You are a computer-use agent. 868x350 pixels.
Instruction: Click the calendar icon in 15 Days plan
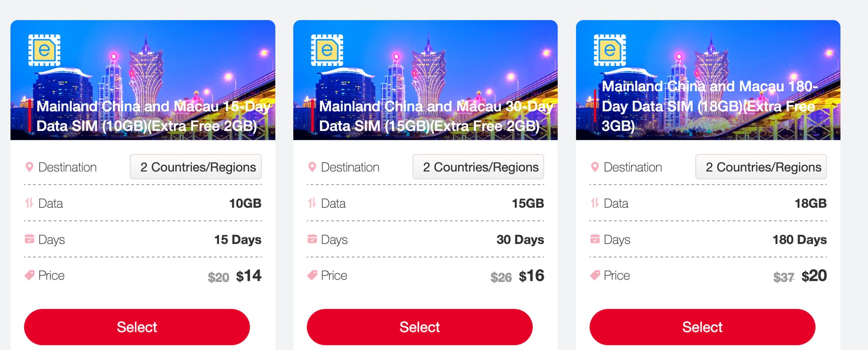(x=29, y=239)
